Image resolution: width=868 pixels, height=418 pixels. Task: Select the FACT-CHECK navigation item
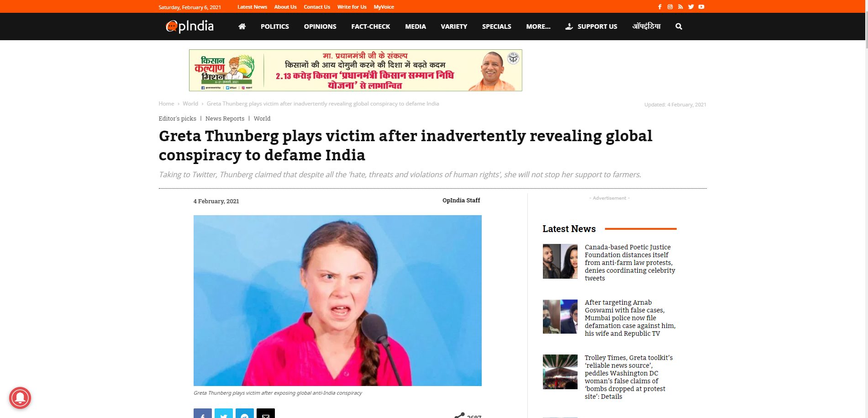point(370,26)
